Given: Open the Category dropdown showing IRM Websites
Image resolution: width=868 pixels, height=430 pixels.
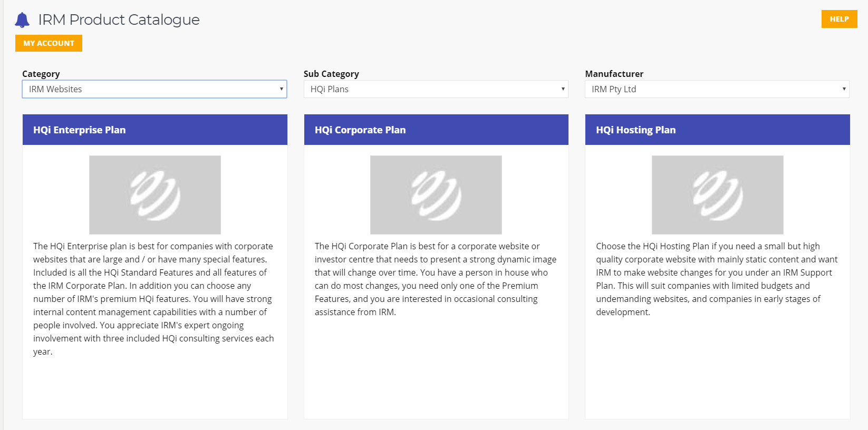Looking at the screenshot, I should [x=155, y=89].
